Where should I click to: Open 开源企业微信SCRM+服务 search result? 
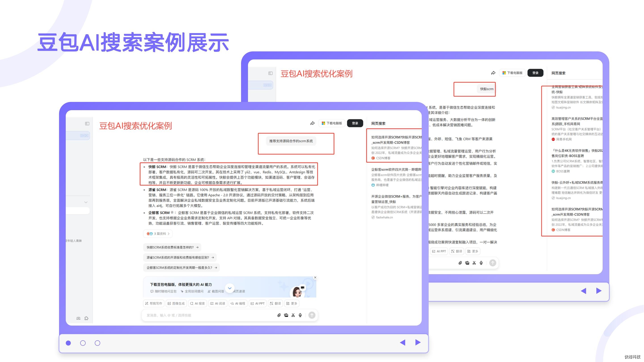396,207
